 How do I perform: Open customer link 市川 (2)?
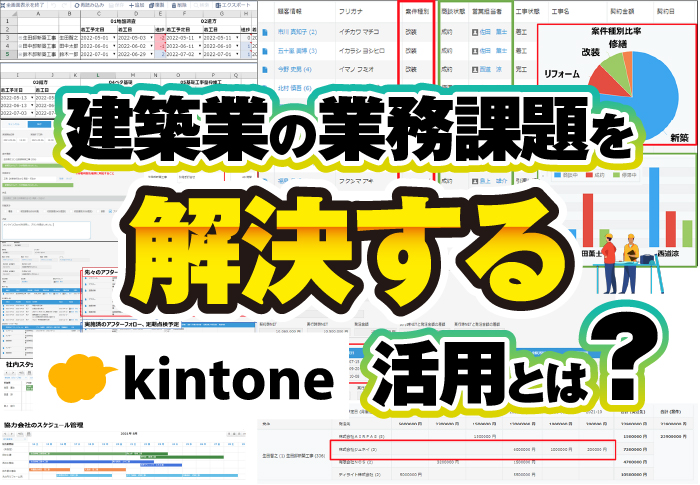[x=297, y=32]
